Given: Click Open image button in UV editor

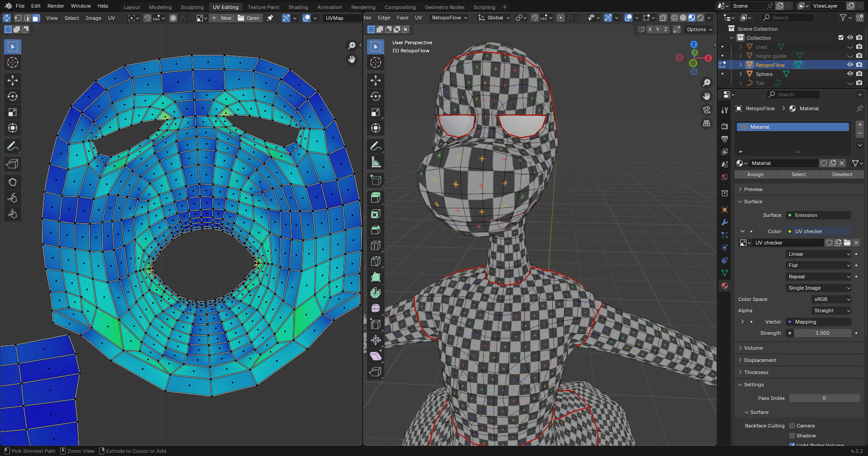Looking at the screenshot, I should (249, 18).
